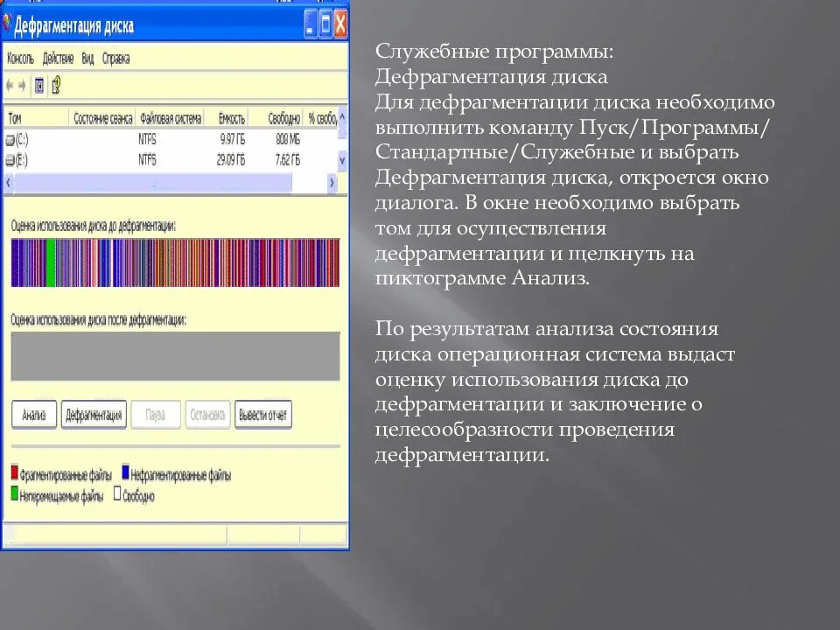The height and width of the screenshot is (630, 840).
Task: Click the vertical scrollbar down arrow
Action: point(341,160)
